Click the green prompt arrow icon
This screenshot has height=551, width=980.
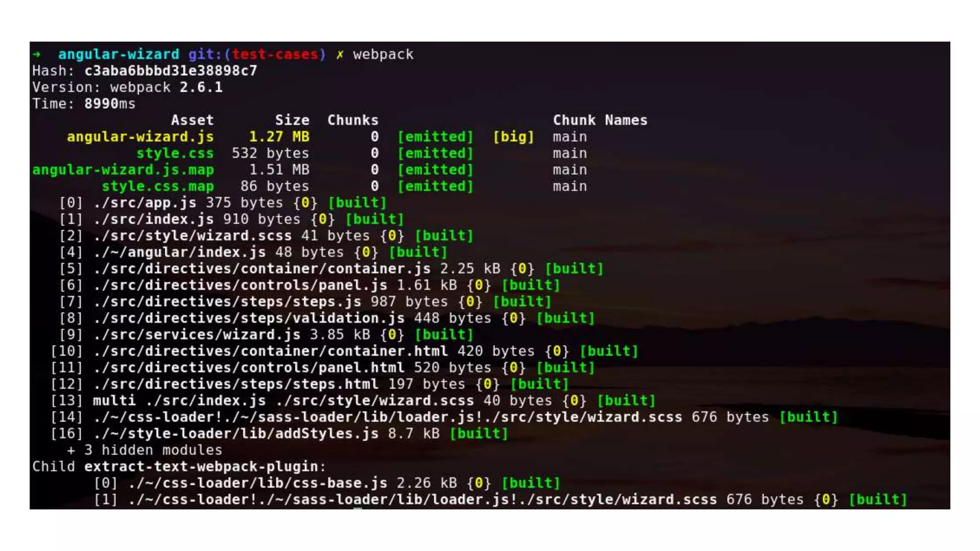[36, 54]
